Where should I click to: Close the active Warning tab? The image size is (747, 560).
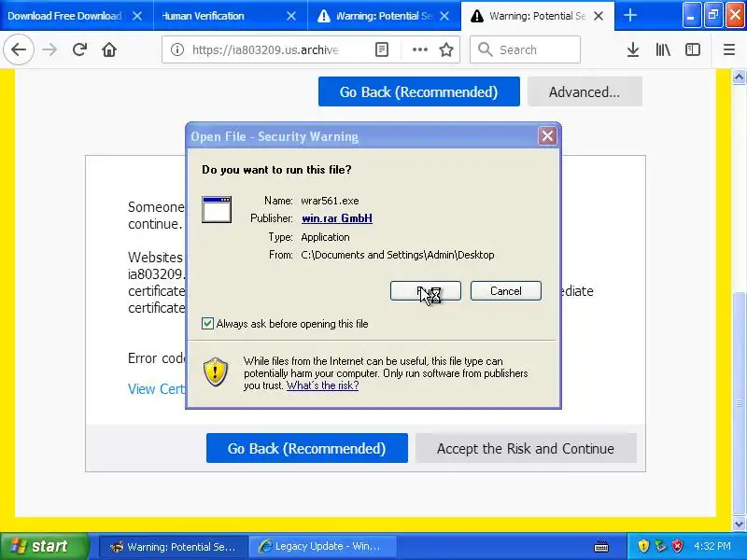599,16
